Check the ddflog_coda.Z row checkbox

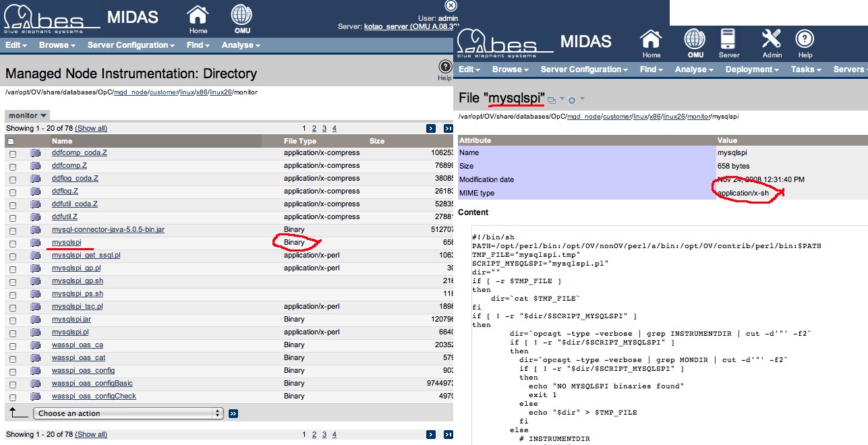[x=12, y=179]
